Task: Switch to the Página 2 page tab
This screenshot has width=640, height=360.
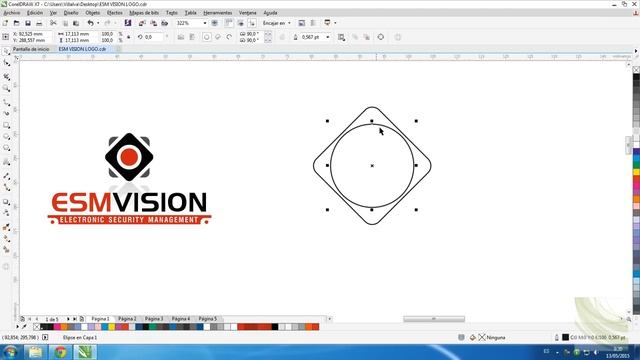Action: [x=127, y=319]
